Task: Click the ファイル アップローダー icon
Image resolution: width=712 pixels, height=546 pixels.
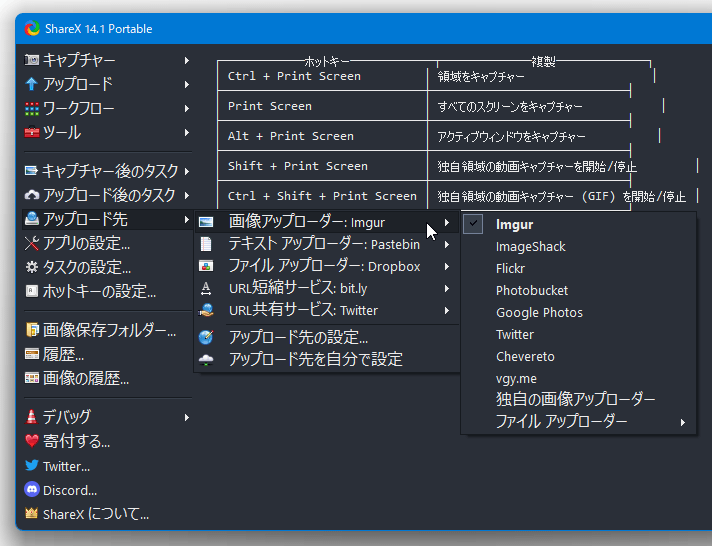Action: pyautogui.click(x=206, y=266)
